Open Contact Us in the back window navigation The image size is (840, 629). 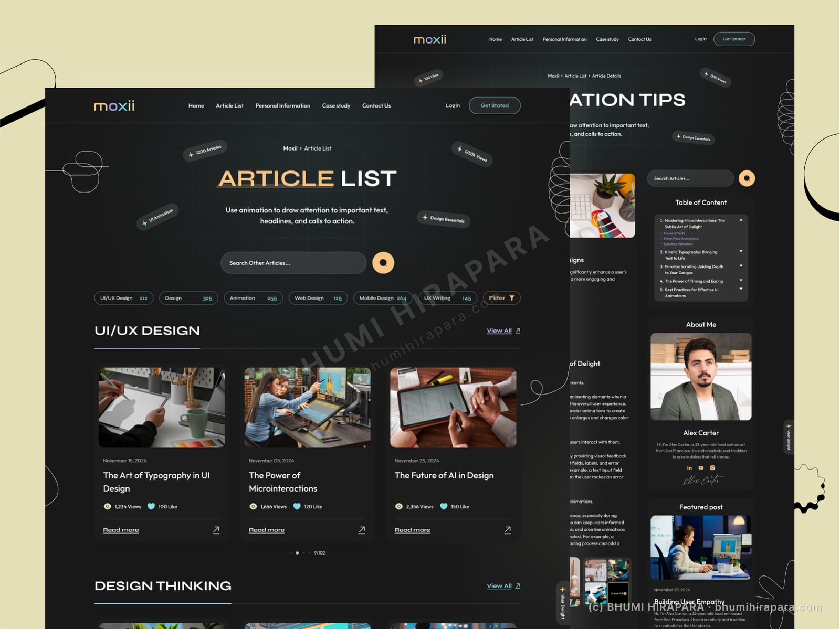[x=639, y=39]
